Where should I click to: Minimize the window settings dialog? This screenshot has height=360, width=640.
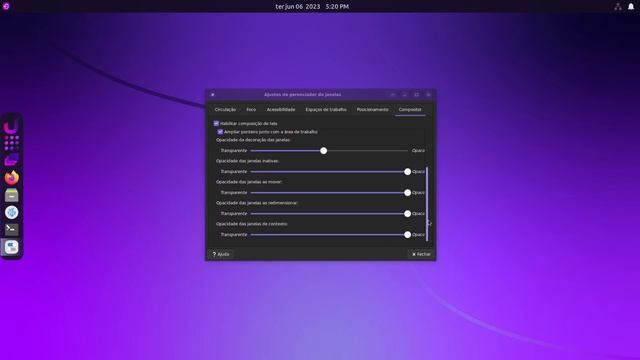click(x=404, y=95)
